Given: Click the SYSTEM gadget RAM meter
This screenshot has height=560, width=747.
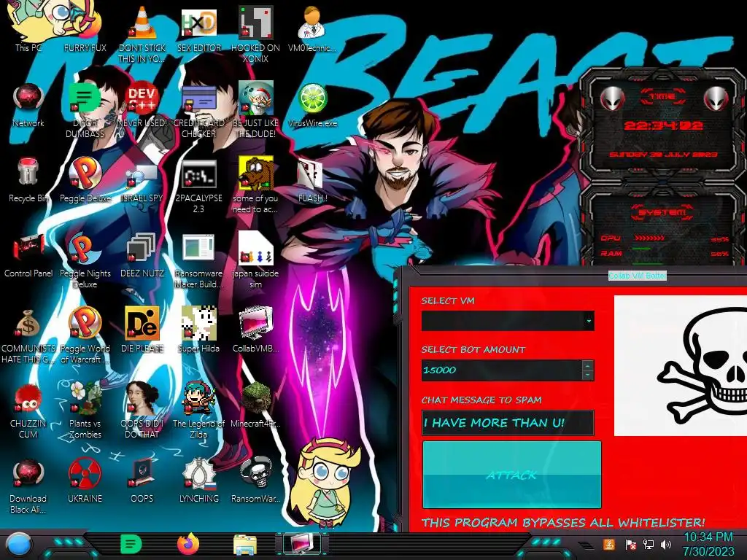Looking at the screenshot, I should click(664, 253).
